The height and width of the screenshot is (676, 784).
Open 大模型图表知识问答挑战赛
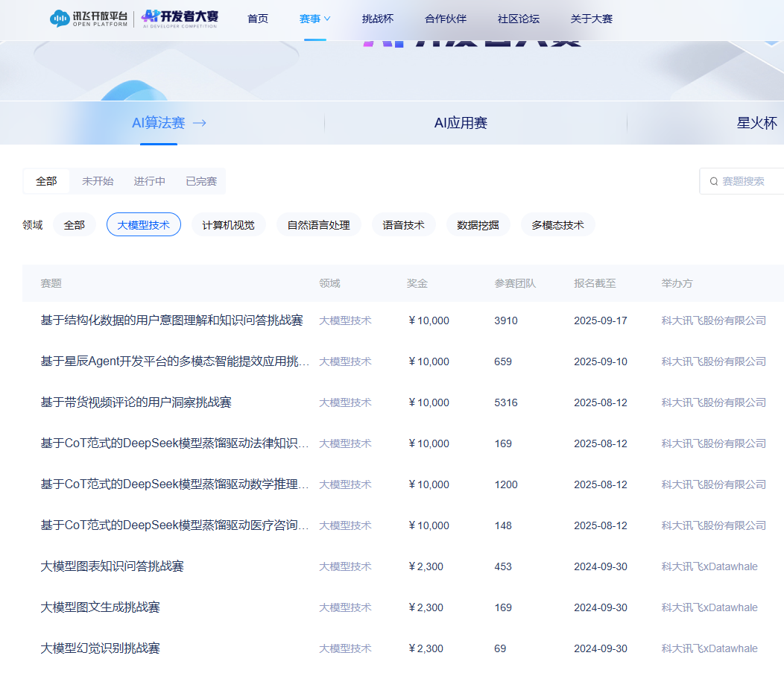pos(112,566)
